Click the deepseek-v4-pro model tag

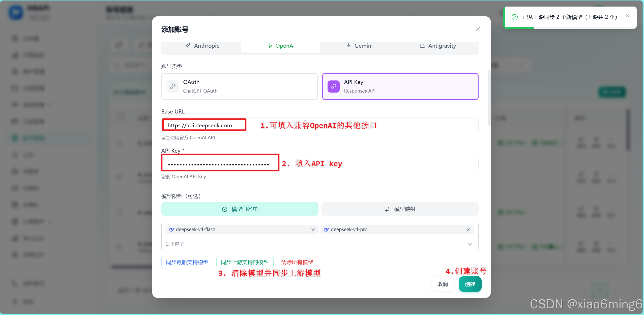pos(397,230)
